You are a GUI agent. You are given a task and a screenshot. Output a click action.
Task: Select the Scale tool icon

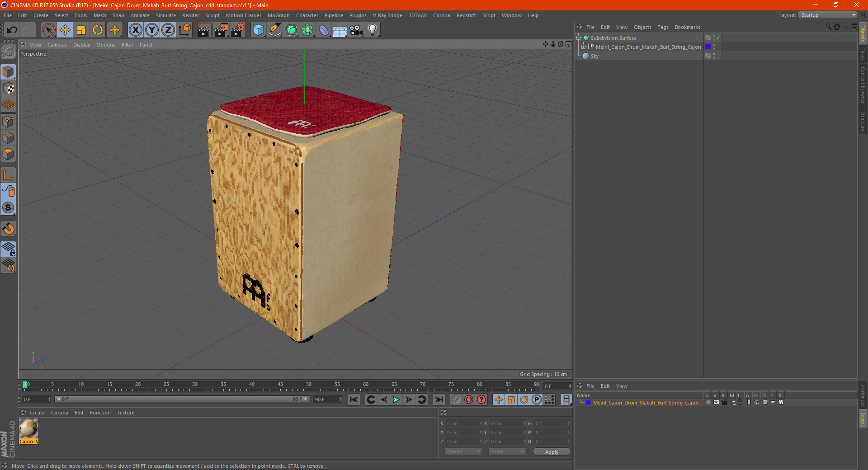[81, 30]
